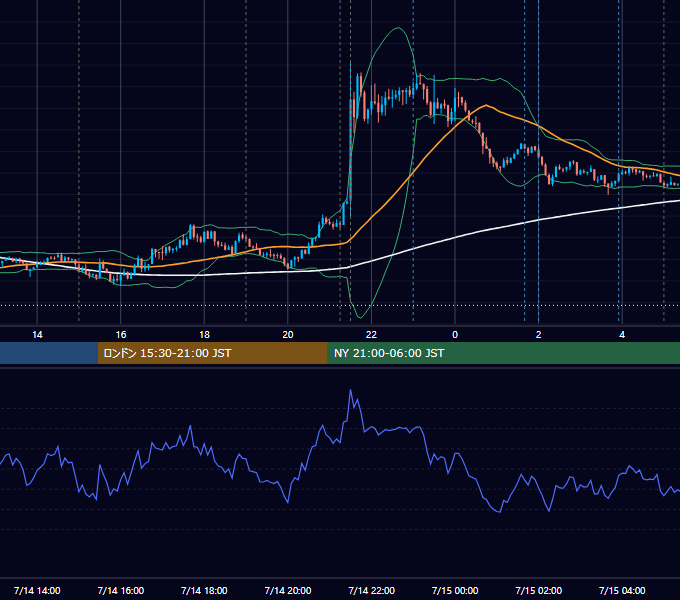The height and width of the screenshot is (600, 680).
Task: Click hour label 16 on the upper axis
Action: pos(121,335)
